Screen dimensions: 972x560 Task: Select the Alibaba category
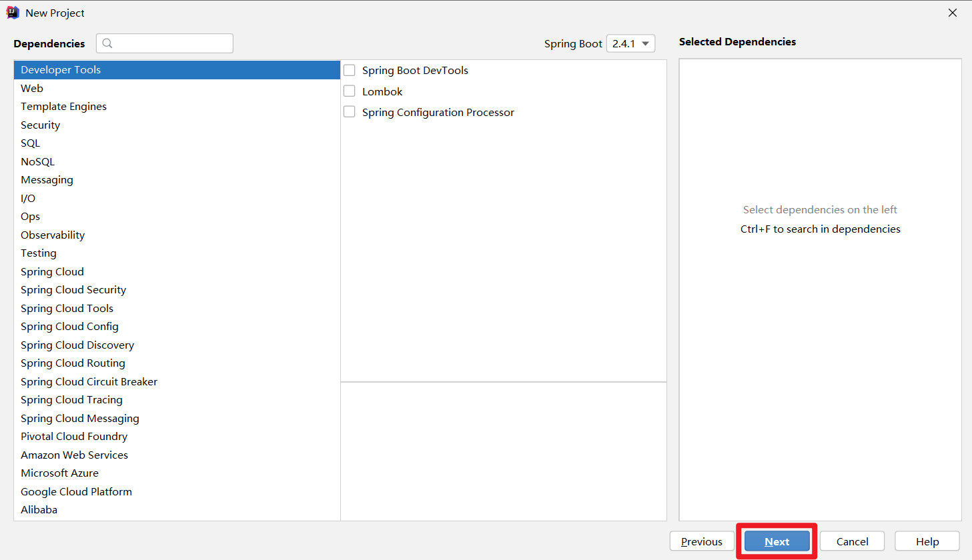click(x=177, y=510)
